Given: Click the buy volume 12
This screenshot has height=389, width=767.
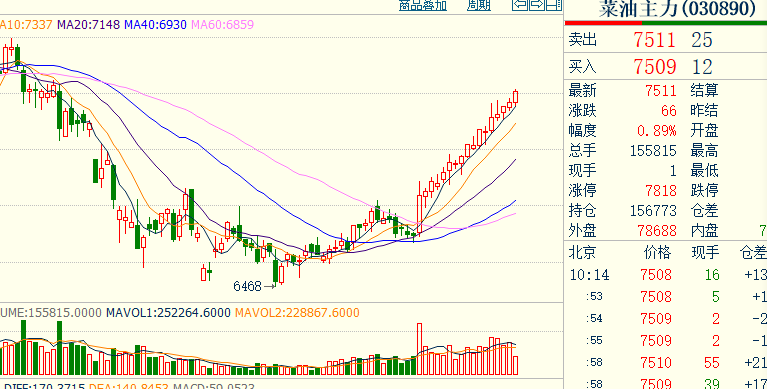Looking at the screenshot, I should pos(702,67).
